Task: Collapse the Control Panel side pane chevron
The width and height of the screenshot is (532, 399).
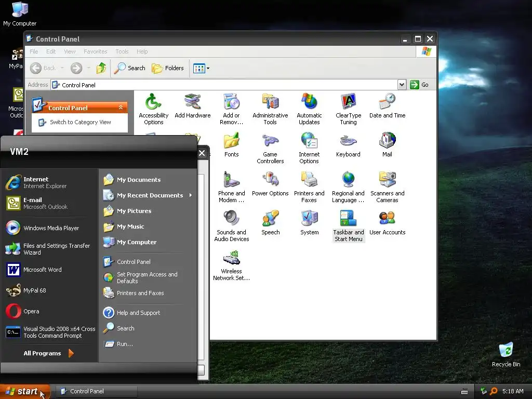Action: [121, 108]
